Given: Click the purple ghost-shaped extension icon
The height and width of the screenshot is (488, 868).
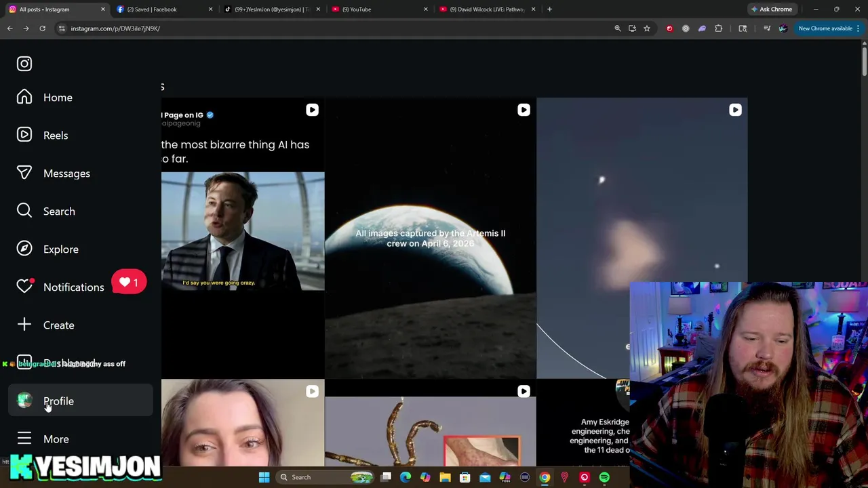Looking at the screenshot, I should point(702,28).
